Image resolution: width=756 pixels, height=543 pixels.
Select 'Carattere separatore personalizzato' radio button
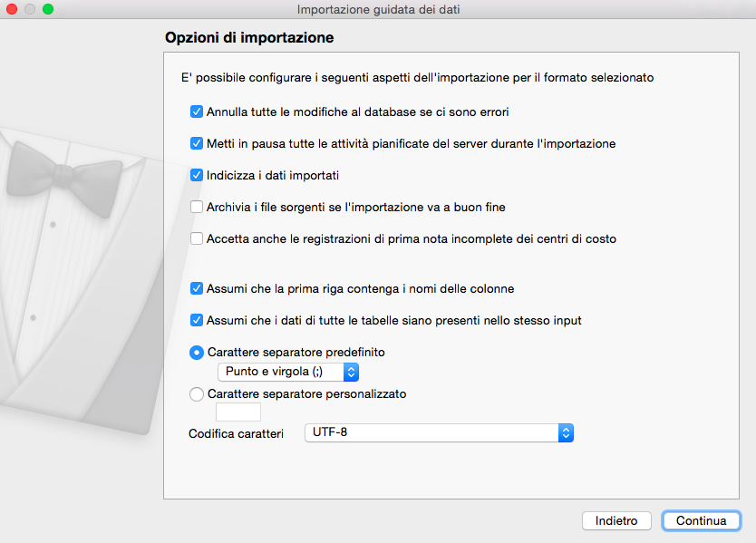click(x=196, y=394)
